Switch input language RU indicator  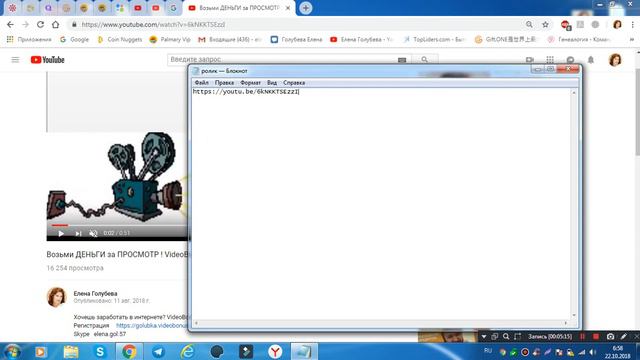coord(488,351)
